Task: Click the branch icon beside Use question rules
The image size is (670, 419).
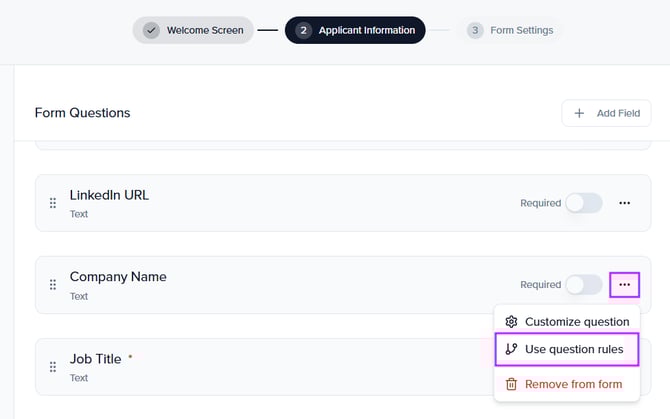Action: click(512, 349)
